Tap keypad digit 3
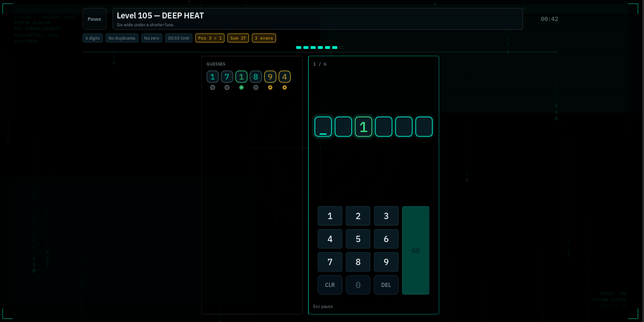 [x=386, y=216]
